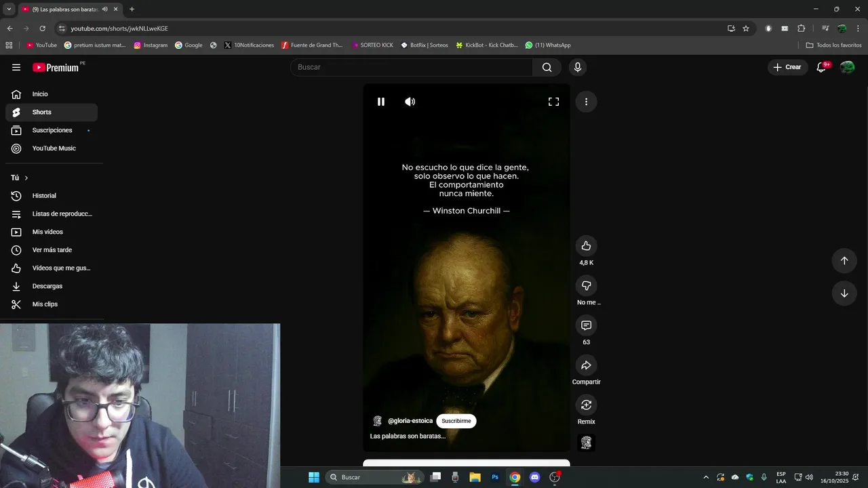Open Discord from the taskbar
Viewport: 868px width, 488px height.
click(534, 477)
